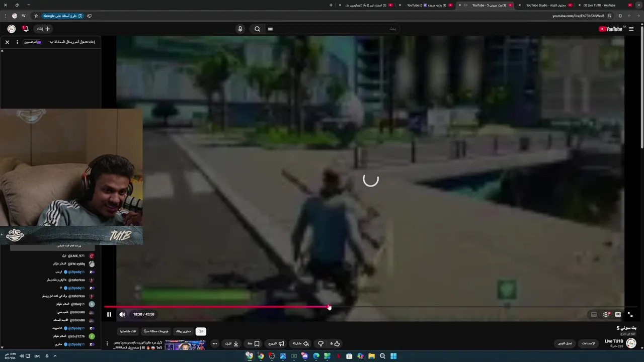The height and width of the screenshot is (362, 644).
Task: Select the 'Related content' (محتوى يهمّك) filter chip
Action: click(183, 331)
